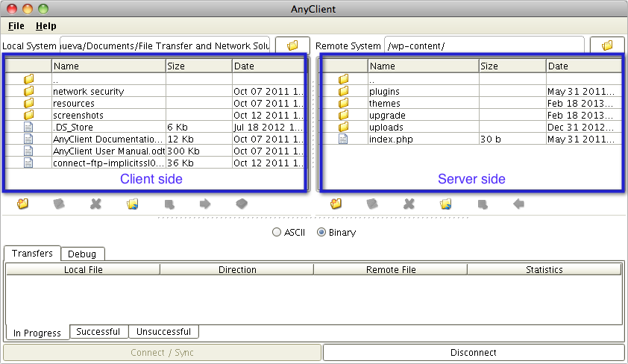This screenshot has width=628, height=364.
Task: Select the remote uploads folder
Action: pos(471,127)
